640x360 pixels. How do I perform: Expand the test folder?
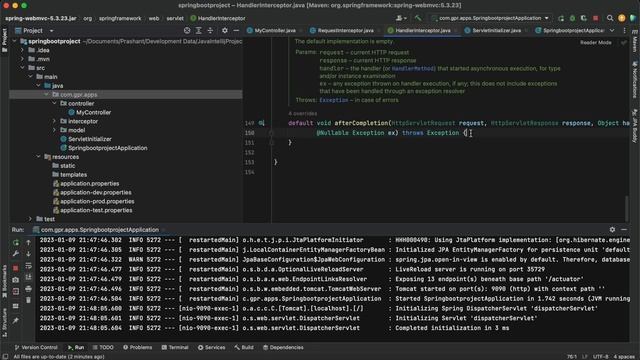pos(30,219)
